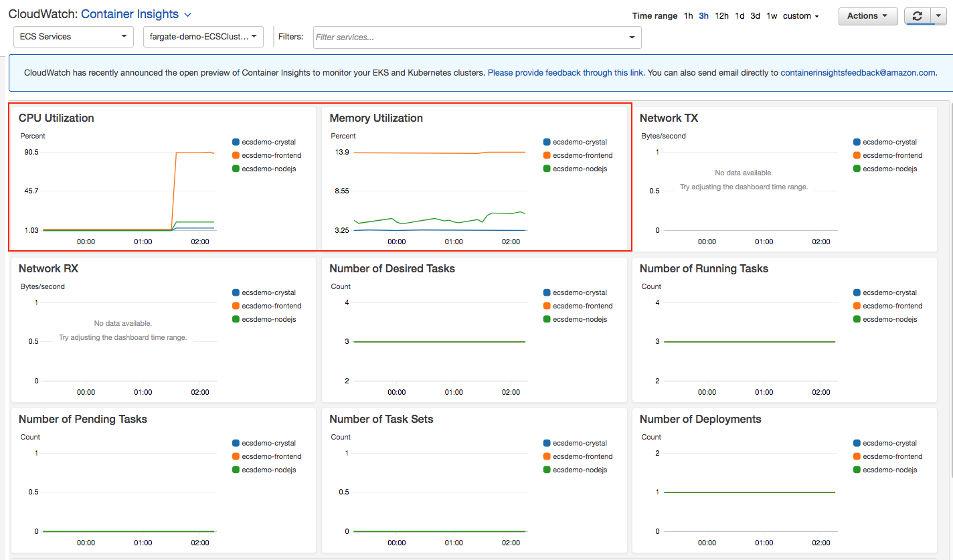Click the refresh dashboard icon
This screenshot has width=953, height=560.
pyautogui.click(x=917, y=16)
